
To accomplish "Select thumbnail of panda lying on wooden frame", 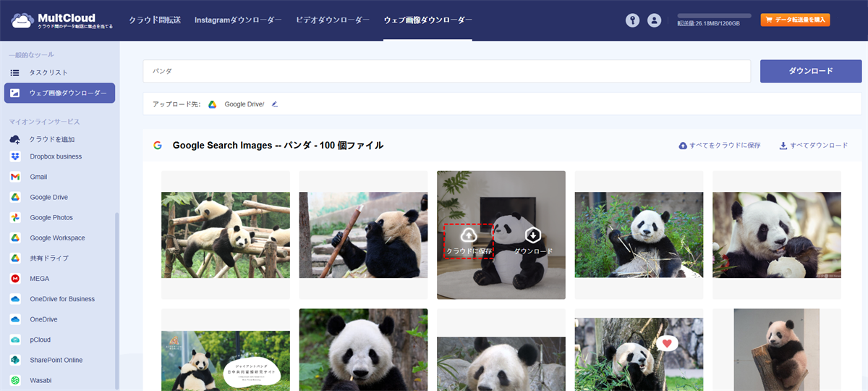I will point(226,235).
